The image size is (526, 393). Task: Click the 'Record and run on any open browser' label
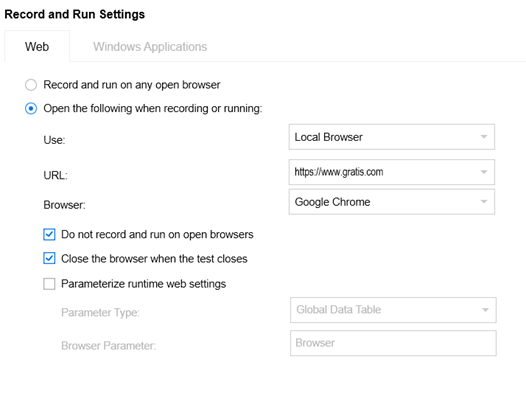pos(132,85)
